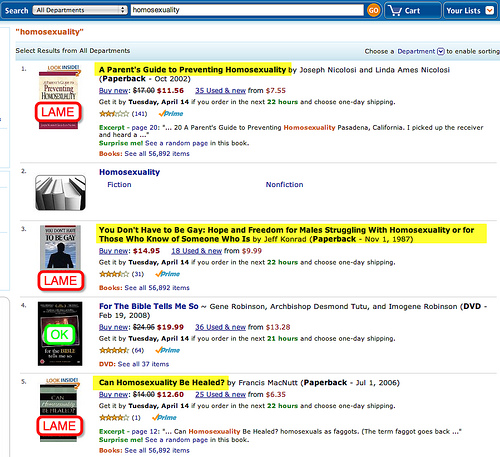This screenshot has width=500, height=457.
Task: Click Buy new link for the DVD
Action: tap(114, 327)
